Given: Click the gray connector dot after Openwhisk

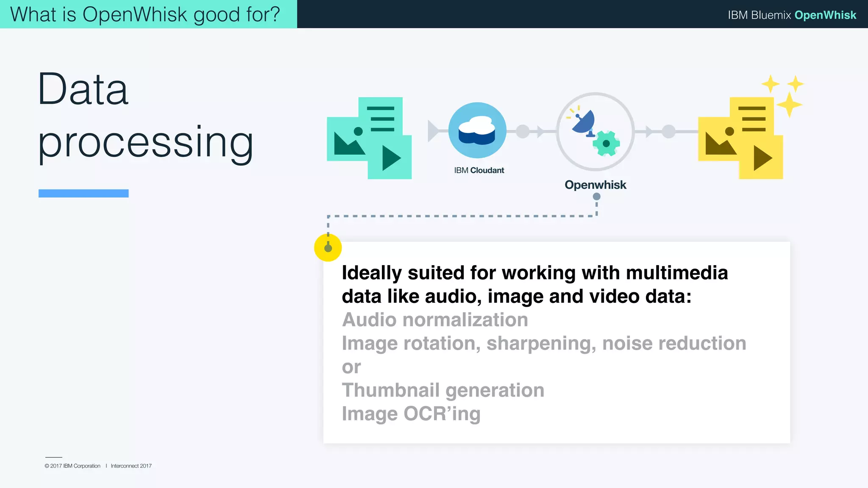Looking at the screenshot, I should 669,131.
